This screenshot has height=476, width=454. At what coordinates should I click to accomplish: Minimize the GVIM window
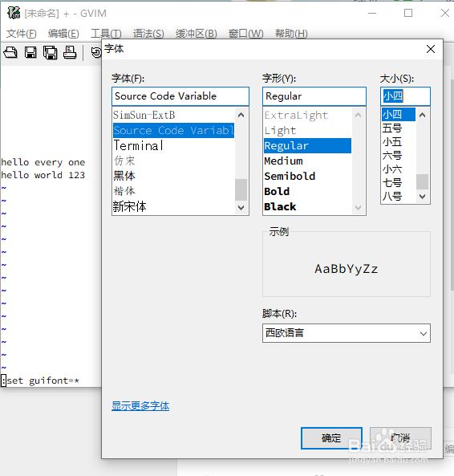[x=372, y=13]
